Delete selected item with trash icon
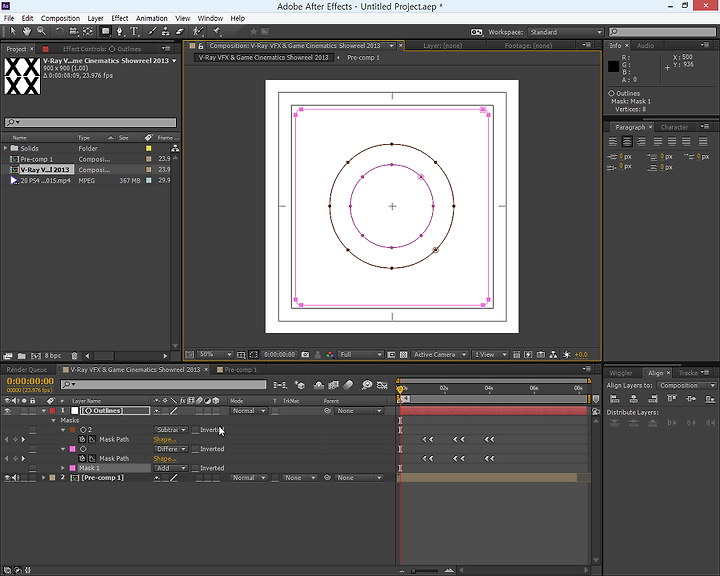The width and height of the screenshot is (720, 576). (x=74, y=356)
